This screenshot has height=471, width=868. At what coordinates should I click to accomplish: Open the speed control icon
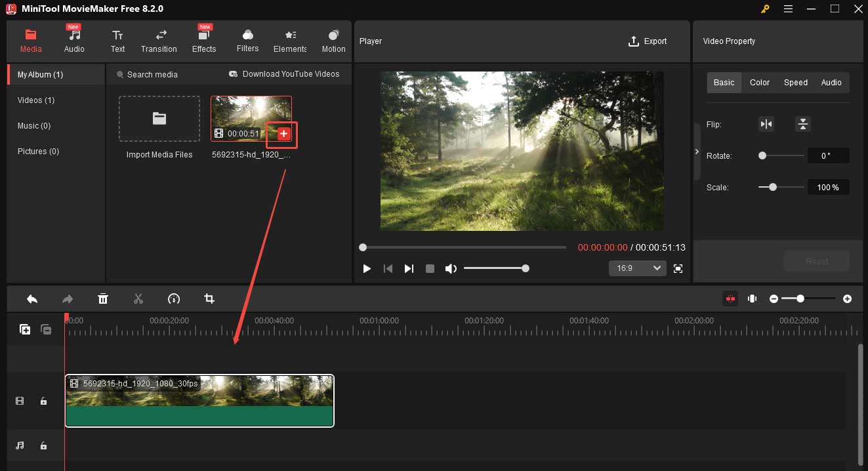coord(174,299)
